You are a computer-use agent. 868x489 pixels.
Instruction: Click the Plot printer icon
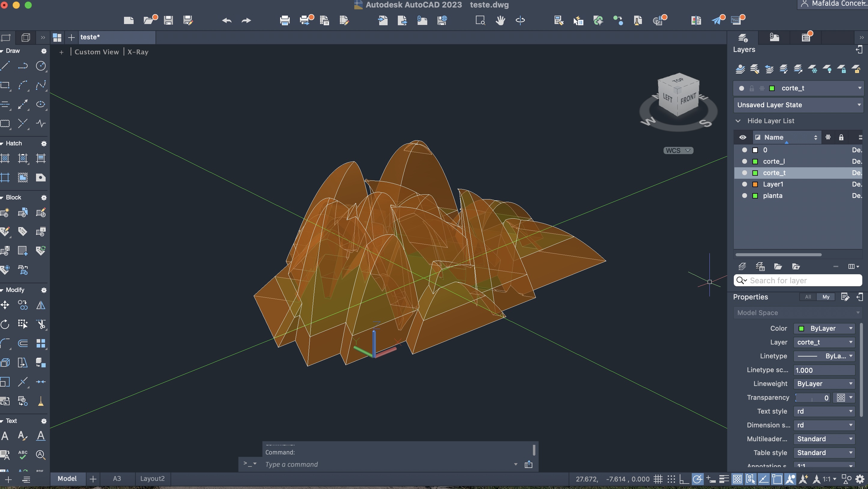pos(285,20)
